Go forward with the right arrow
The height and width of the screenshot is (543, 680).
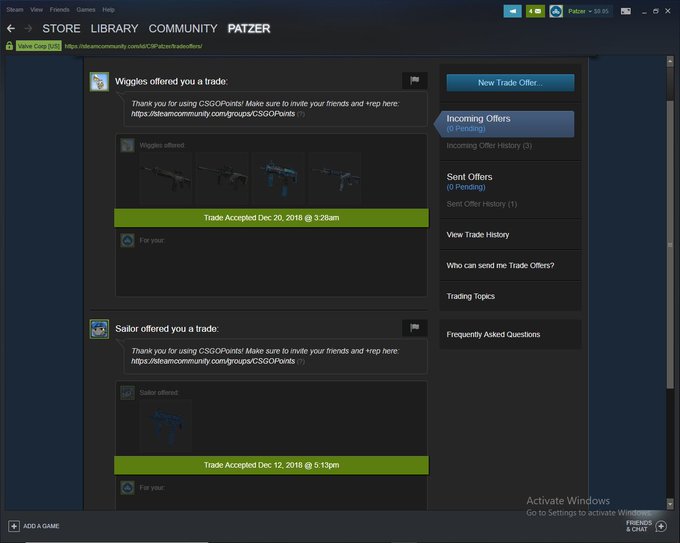[28, 29]
